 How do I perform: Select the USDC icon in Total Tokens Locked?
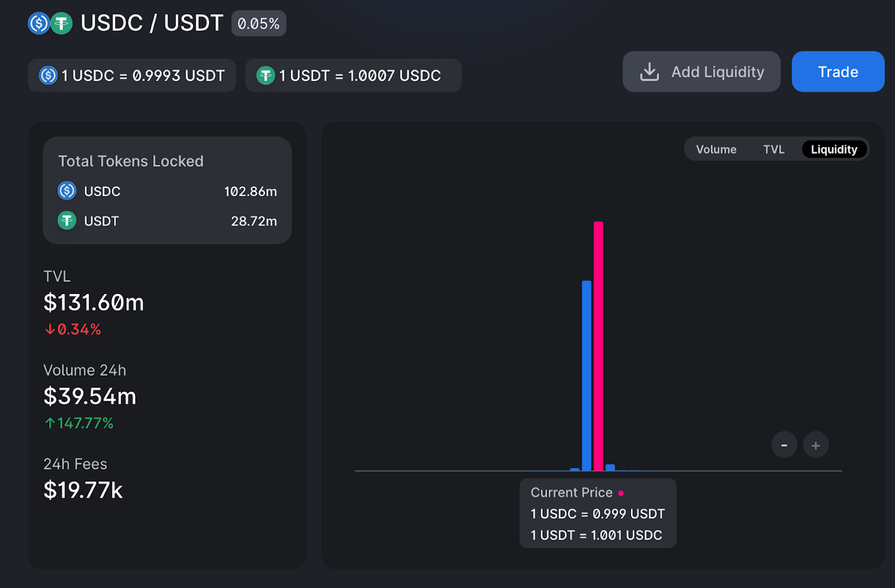[x=66, y=191]
